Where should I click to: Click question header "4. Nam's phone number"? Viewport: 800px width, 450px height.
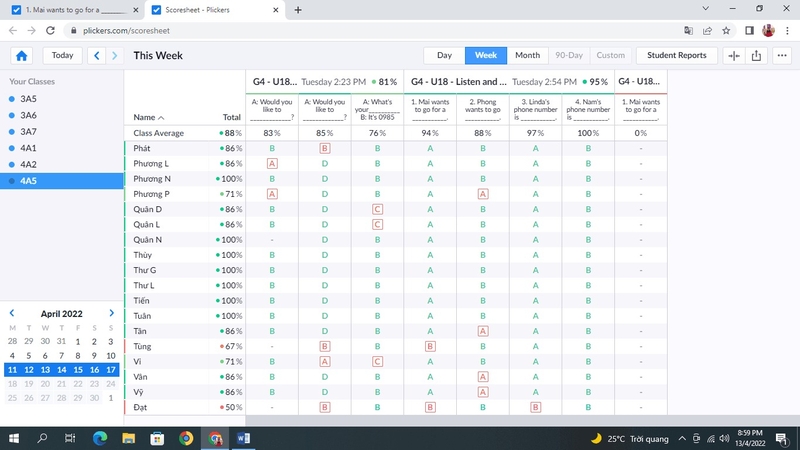tap(588, 109)
